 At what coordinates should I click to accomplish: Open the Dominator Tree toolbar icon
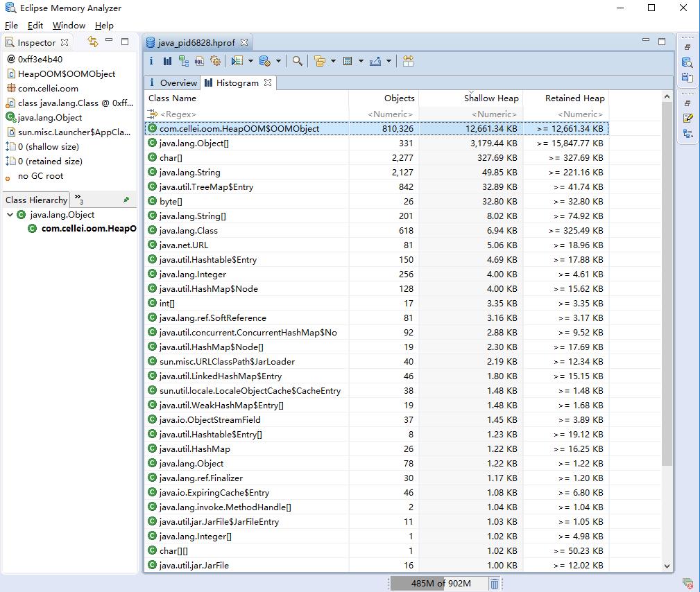[x=183, y=61]
